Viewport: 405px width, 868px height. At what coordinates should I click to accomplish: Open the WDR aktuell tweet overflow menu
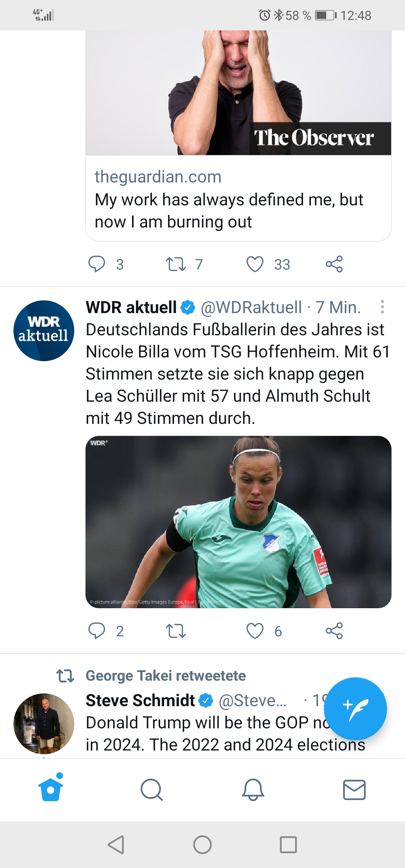click(382, 307)
